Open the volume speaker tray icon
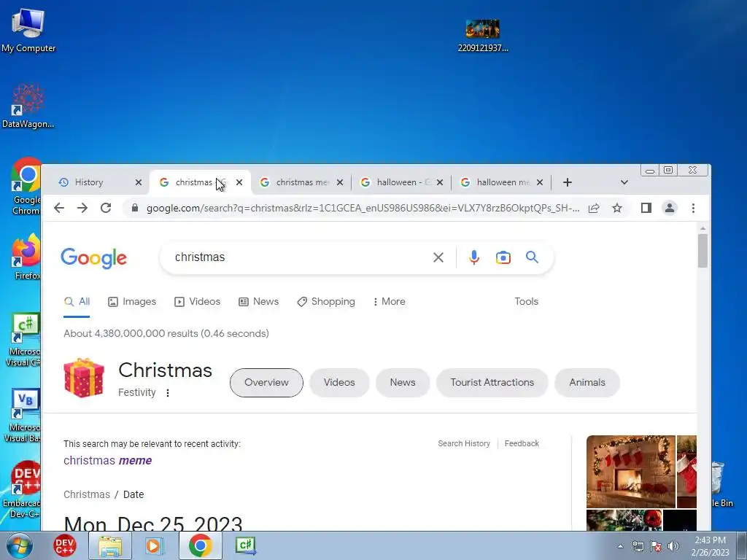The height and width of the screenshot is (560, 747). coord(673,546)
